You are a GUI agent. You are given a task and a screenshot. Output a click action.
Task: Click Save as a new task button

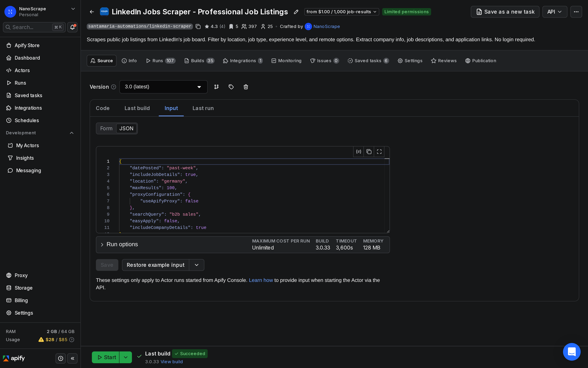505,12
